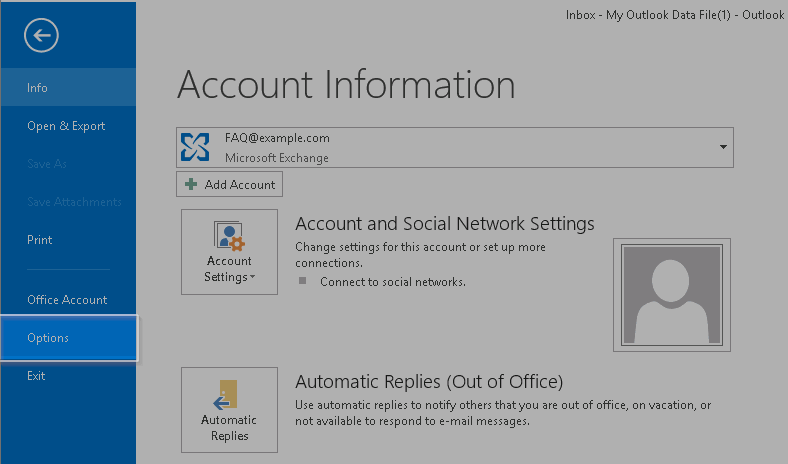The height and width of the screenshot is (464, 788).
Task: Open the Open & Export menu
Action: [68, 126]
